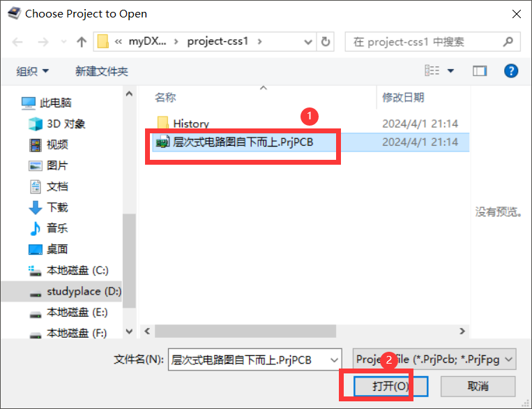Go up one folder level arrow

[82, 42]
